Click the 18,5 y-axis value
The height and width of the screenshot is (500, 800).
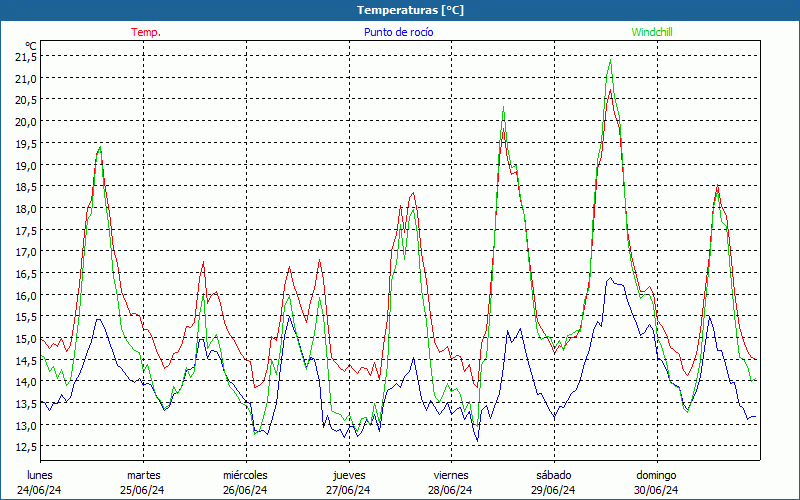coord(26,187)
